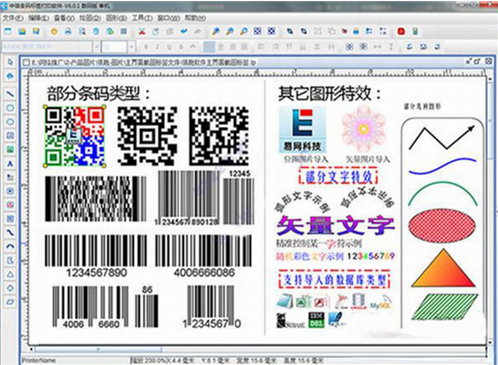498x365 pixels.
Task: Select the colored QR code on canvas
Action: (75, 136)
